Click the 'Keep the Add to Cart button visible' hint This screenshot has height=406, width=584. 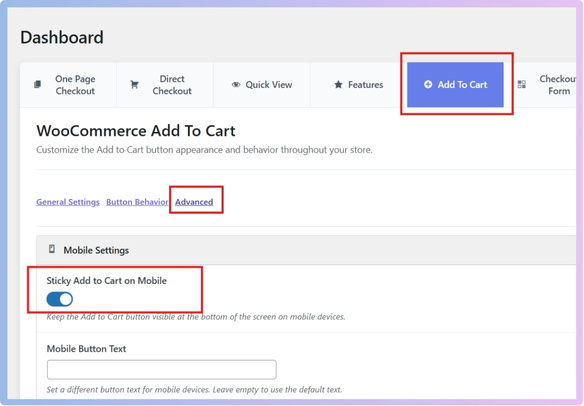[x=196, y=317]
